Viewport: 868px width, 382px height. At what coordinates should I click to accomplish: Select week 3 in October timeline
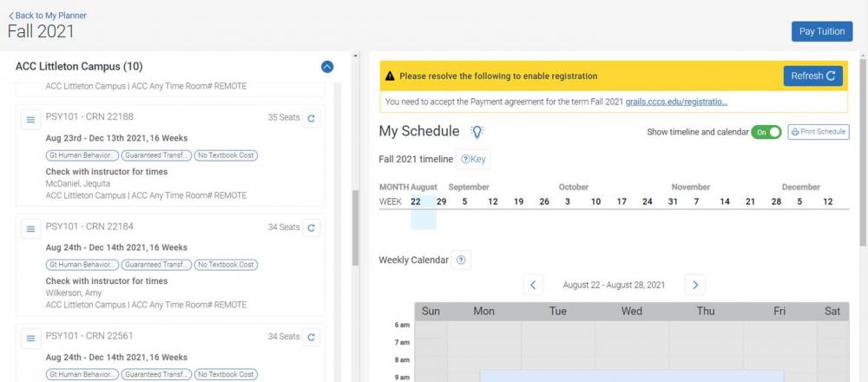(568, 201)
